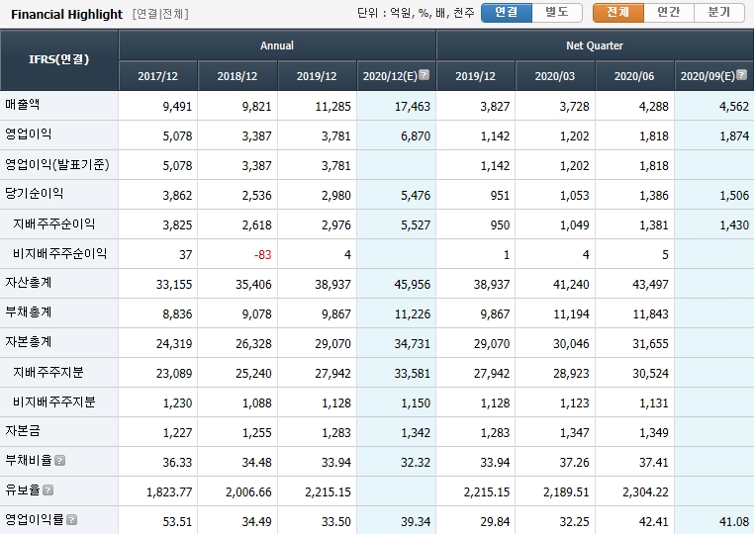Click the 5,527 controlling net income cell

click(x=397, y=224)
